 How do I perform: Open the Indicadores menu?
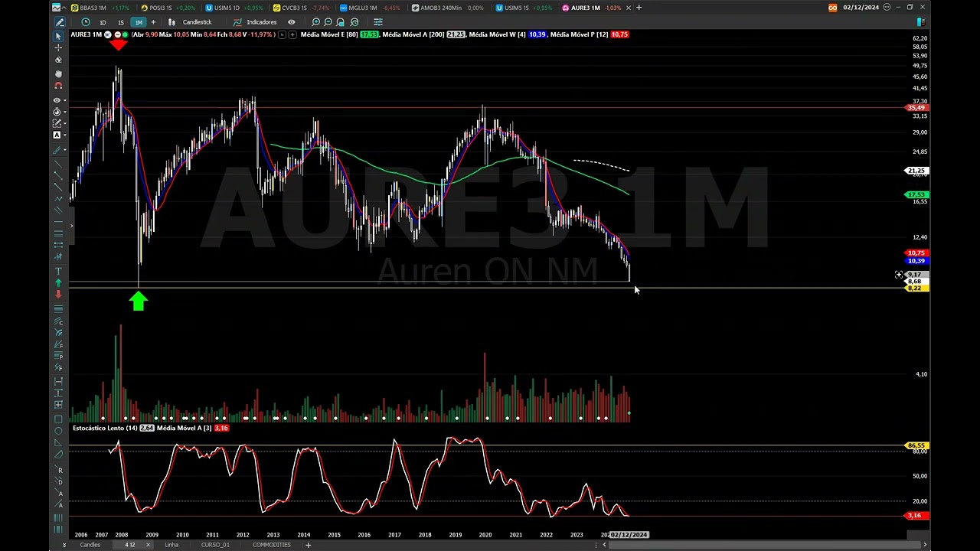point(255,22)
